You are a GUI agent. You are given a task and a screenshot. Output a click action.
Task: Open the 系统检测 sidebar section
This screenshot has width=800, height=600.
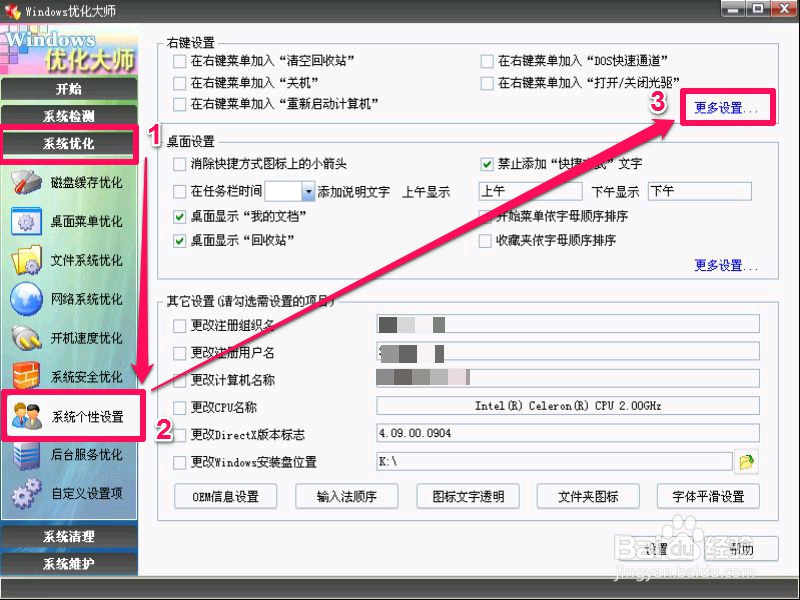coord(69,116)
